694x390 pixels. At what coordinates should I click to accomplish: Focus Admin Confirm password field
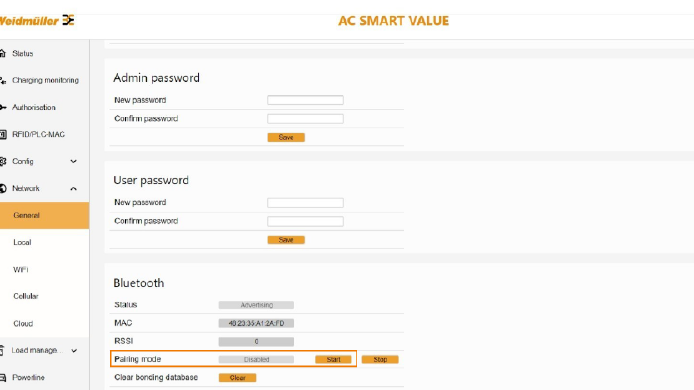(x=305, y=119)
